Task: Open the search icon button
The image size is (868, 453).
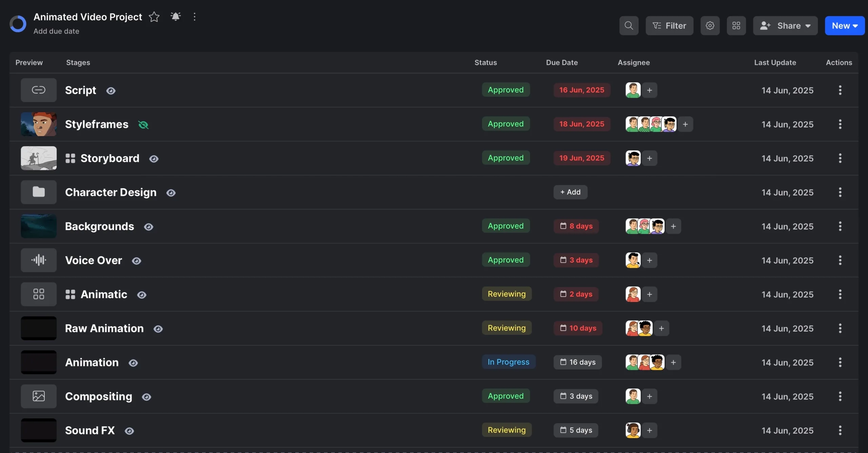Action: [629, 25]
